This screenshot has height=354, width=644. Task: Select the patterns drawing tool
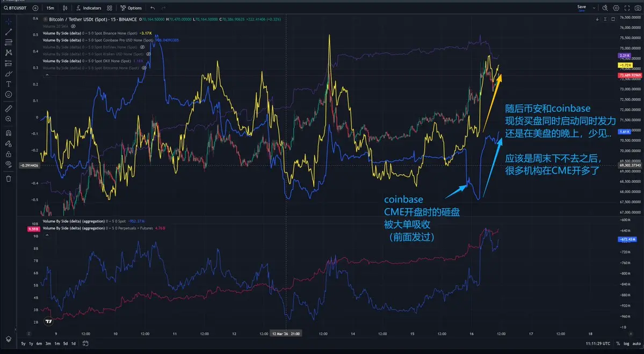[9, 53]
